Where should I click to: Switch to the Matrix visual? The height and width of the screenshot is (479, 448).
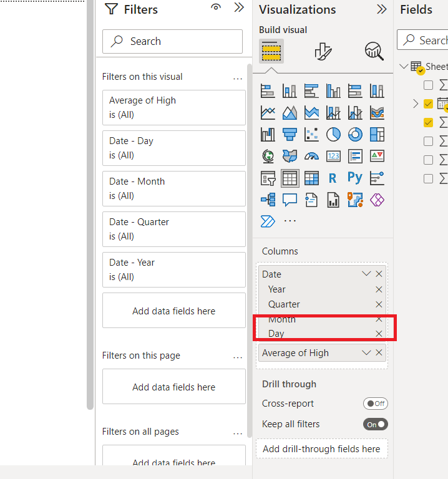point(311,178)
